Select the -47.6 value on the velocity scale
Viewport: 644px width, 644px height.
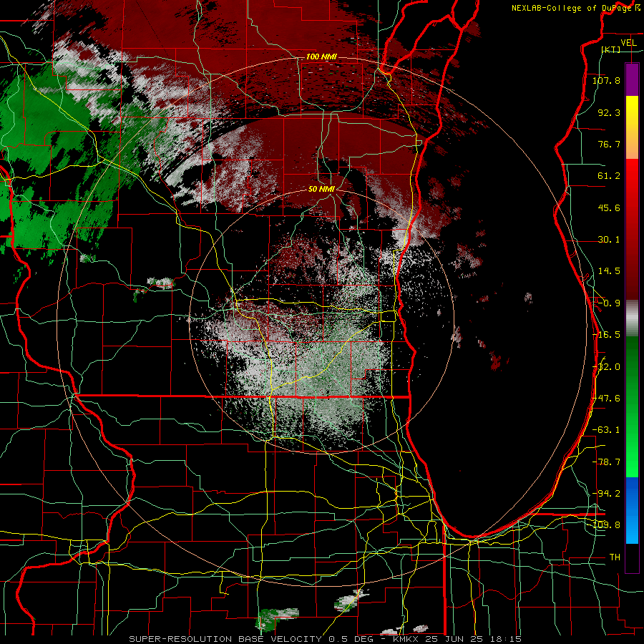(x=606, y=399)
